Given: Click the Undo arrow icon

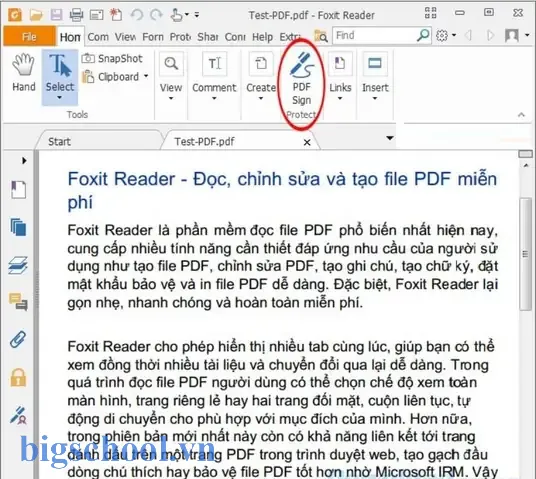Looking at the screenshot, I should coord(137,15).
